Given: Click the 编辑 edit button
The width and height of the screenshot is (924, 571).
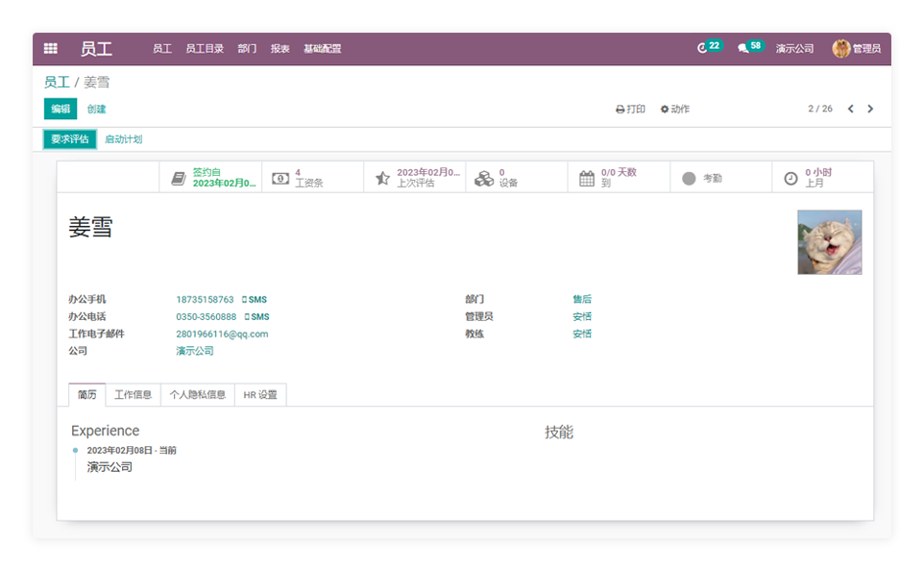Looking at the screenshot, I should tap(61, 109).
